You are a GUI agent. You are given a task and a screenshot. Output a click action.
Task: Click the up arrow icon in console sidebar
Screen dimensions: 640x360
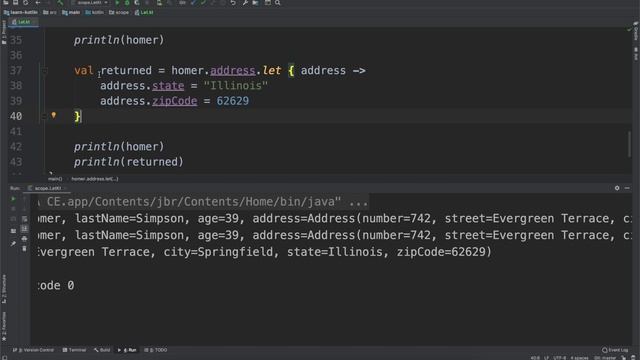click(24, 199)
